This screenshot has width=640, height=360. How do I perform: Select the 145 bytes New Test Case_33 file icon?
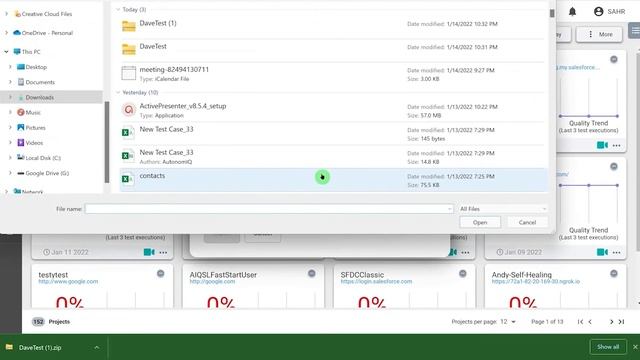click(128, 133)
